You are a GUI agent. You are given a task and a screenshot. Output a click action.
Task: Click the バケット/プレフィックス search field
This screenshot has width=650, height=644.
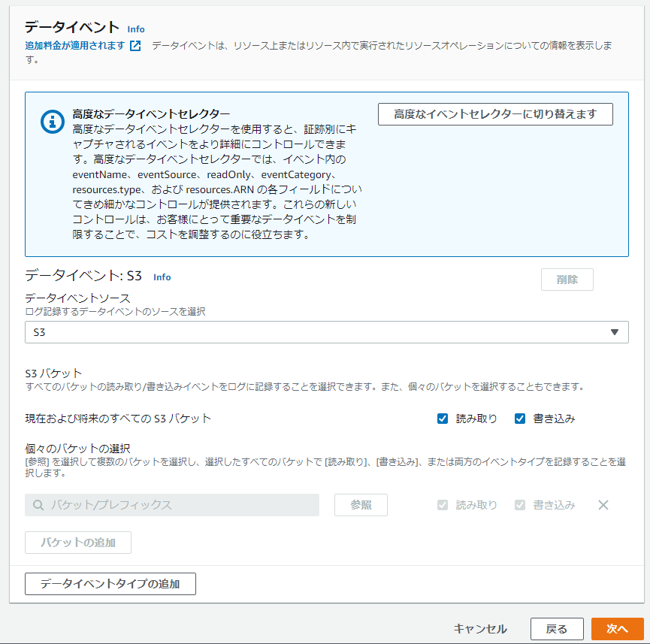coord(172,505)
